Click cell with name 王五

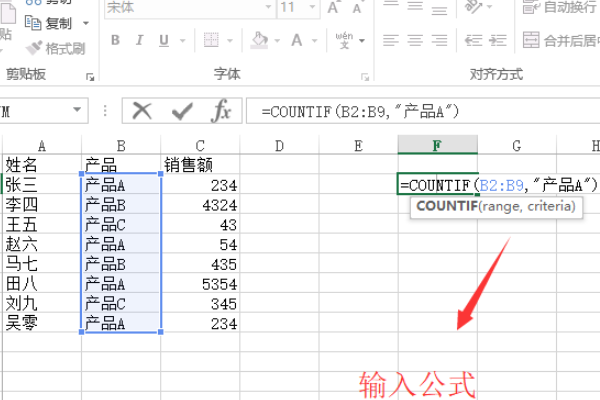coord(42,225)
